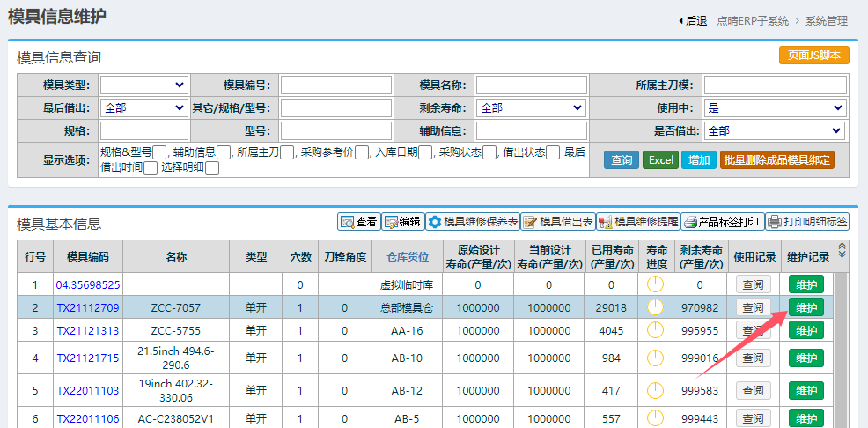868x428 pixels.
Task: Click life progress clock icon for AC-C238052V1
Action: point(655,418)
